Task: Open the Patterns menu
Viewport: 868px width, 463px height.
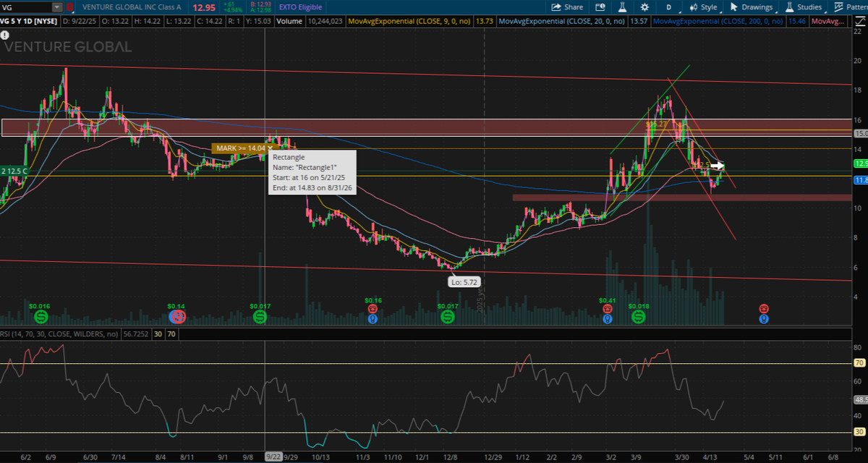Action: click(x=850, y=7)
